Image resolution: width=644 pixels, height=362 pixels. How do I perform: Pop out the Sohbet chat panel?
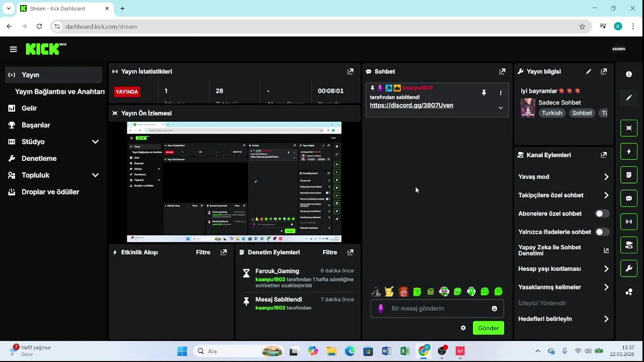[502, 71]
